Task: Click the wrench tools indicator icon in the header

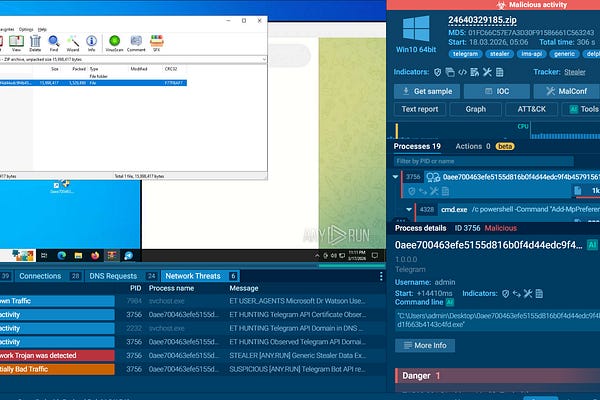Action: click(487, 72)
